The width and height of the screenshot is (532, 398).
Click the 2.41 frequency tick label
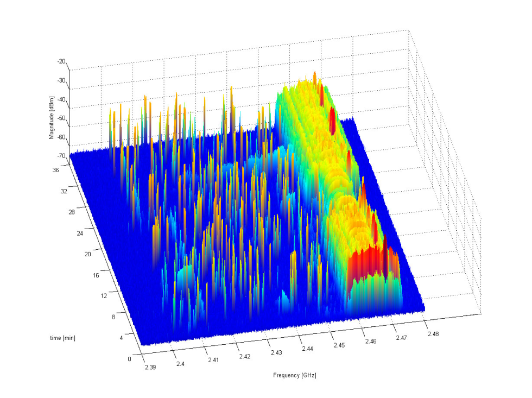(x=213, y=360)
